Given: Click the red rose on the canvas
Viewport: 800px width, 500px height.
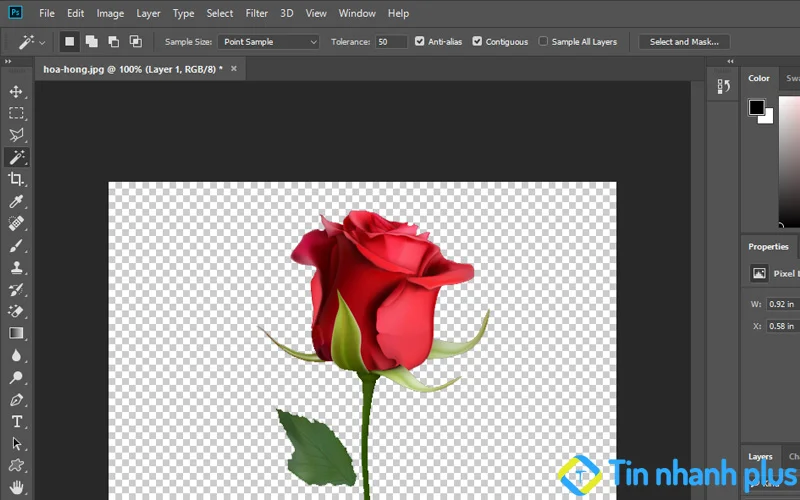Looking at the screenshot, I should (x=383, y=291).
